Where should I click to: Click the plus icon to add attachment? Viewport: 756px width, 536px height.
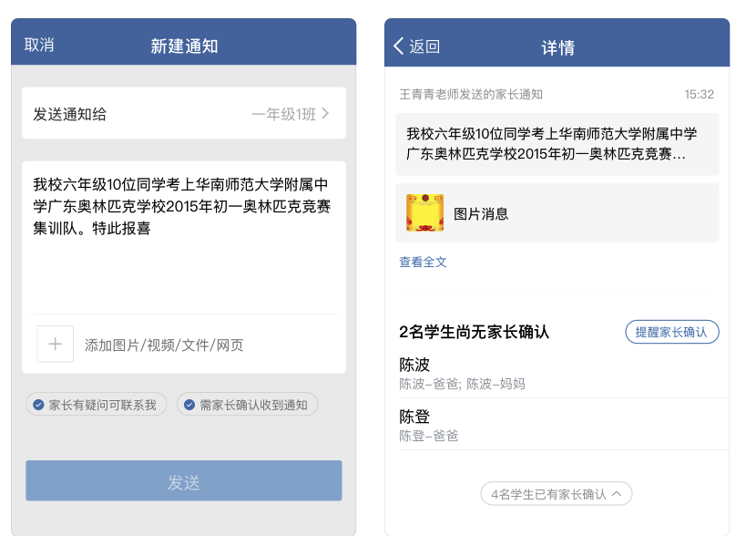pos(55,344)
